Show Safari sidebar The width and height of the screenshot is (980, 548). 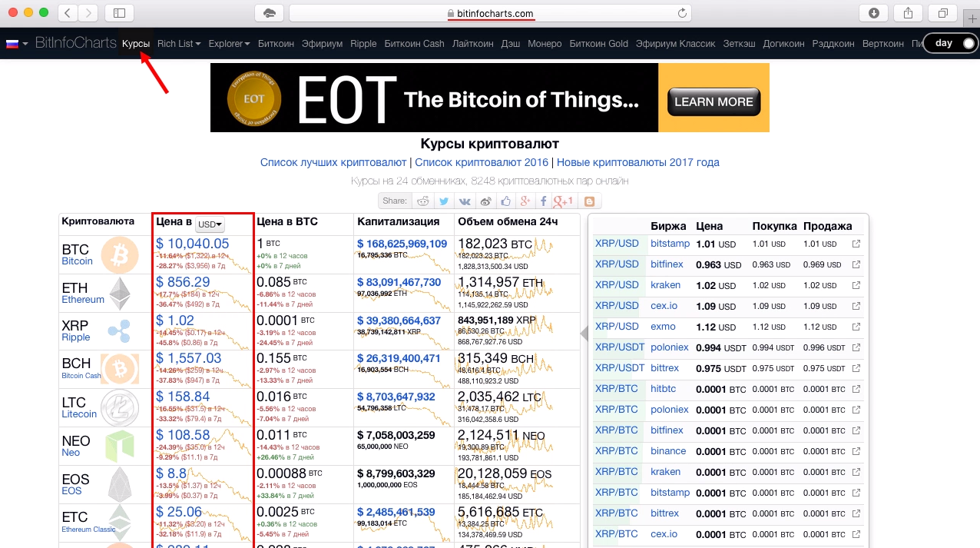click(x=119, y=13)
